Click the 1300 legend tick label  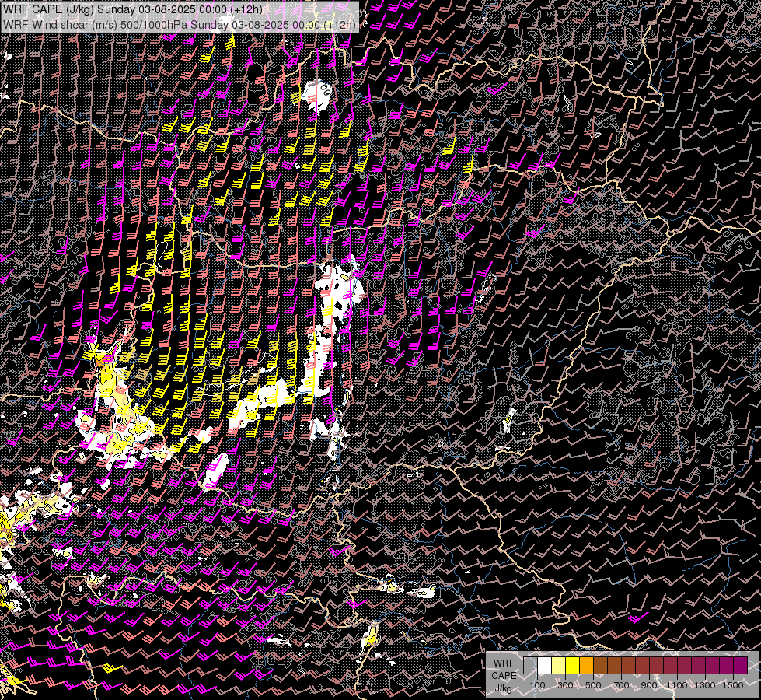coord(705,685)
